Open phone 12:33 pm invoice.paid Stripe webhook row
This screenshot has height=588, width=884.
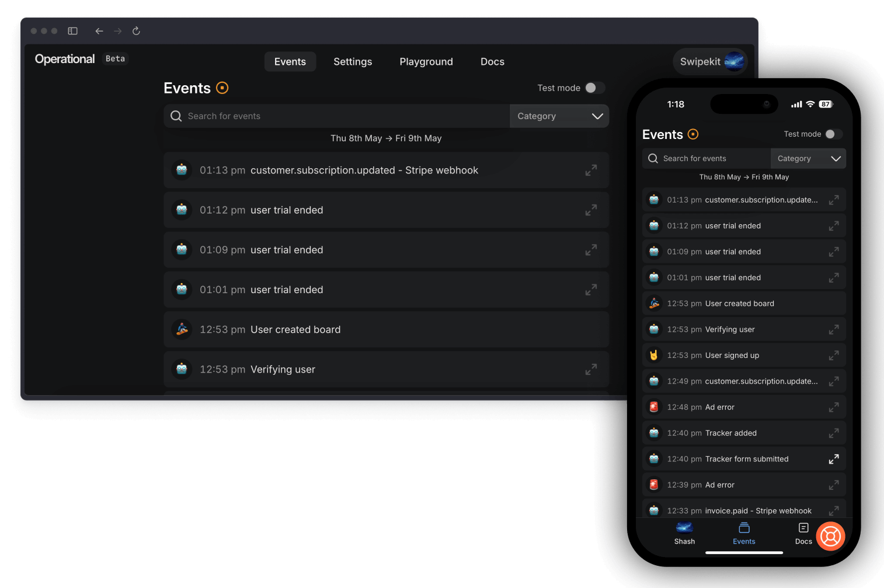[744, 508]
